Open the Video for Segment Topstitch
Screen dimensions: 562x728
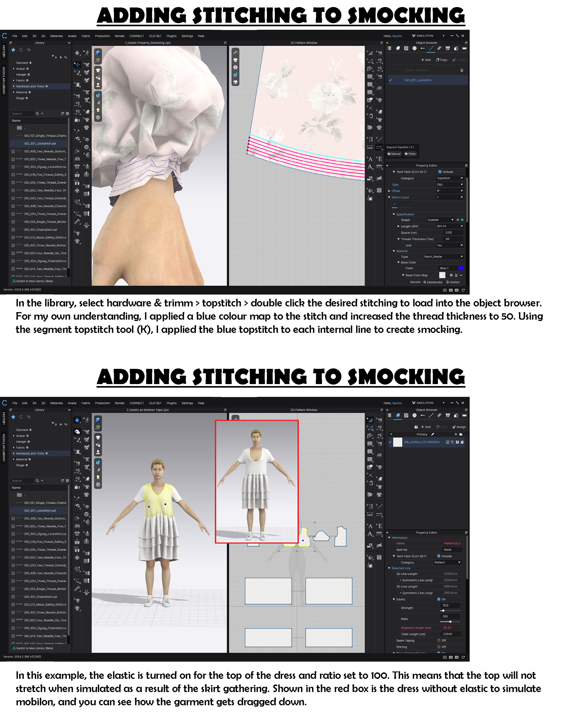(410, 154)
